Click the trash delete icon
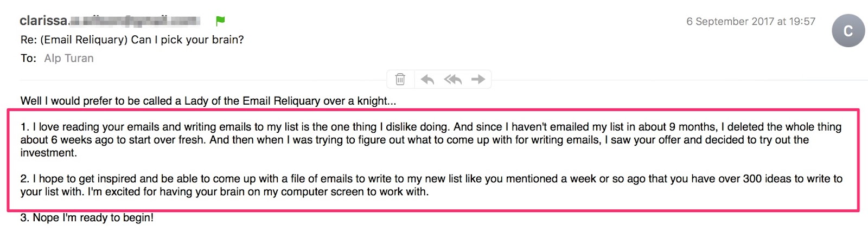The width and height of the screenshot is (868, 238). [400, 80]
